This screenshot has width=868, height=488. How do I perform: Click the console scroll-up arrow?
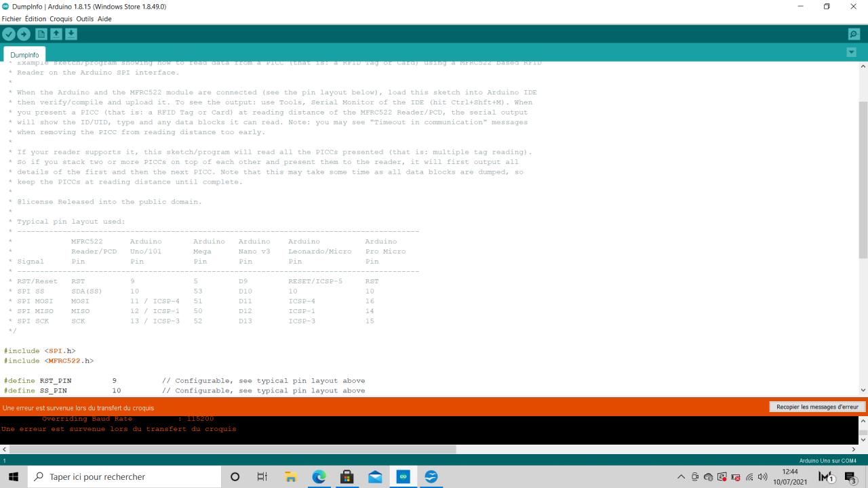coord(863,421)
